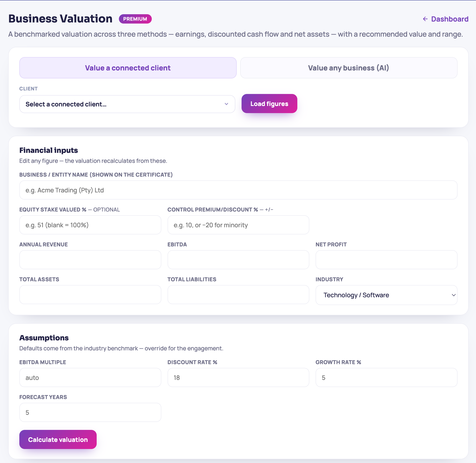Open the Select a connected client dropdown
The image size is (476, 463).
[x=127, y=104]
